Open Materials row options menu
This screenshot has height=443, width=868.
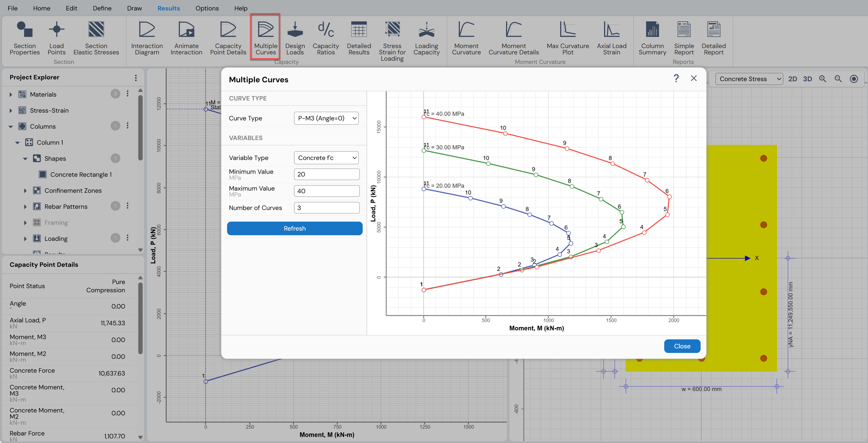[x=127, y=94]
